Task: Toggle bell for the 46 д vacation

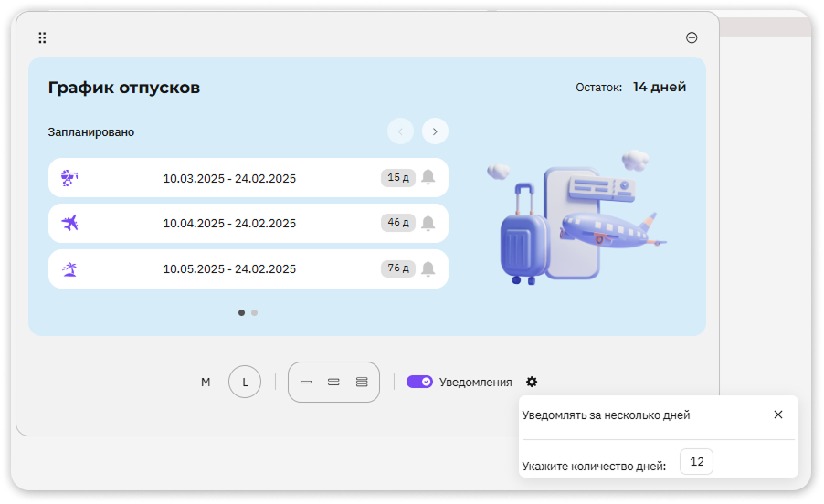Action: pos(428,223)
